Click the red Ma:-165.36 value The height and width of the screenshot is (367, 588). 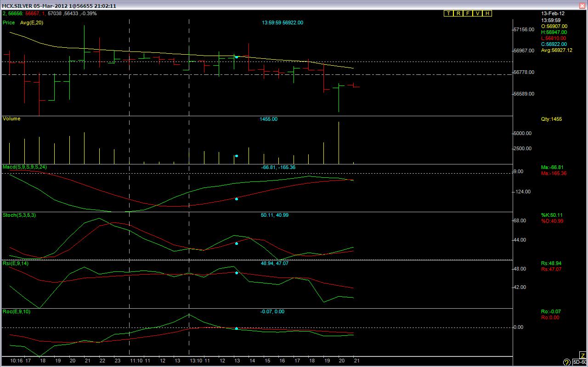point(554,173)
